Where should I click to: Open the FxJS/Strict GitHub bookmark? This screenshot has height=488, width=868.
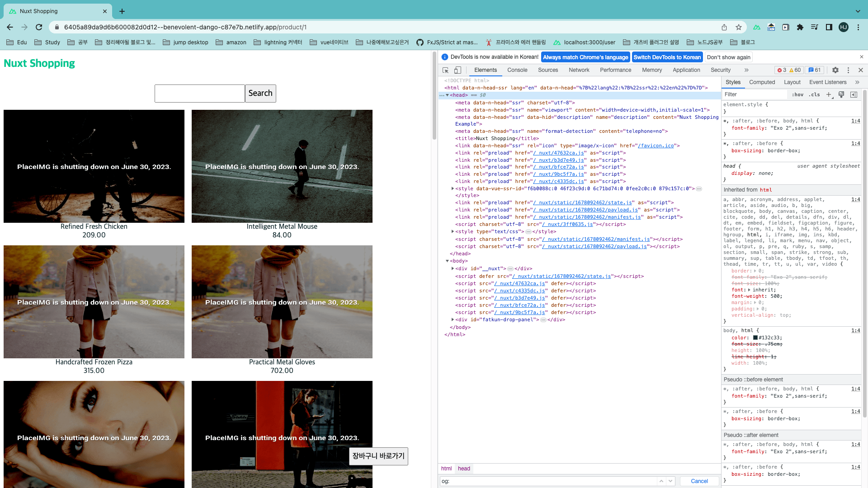447,42
